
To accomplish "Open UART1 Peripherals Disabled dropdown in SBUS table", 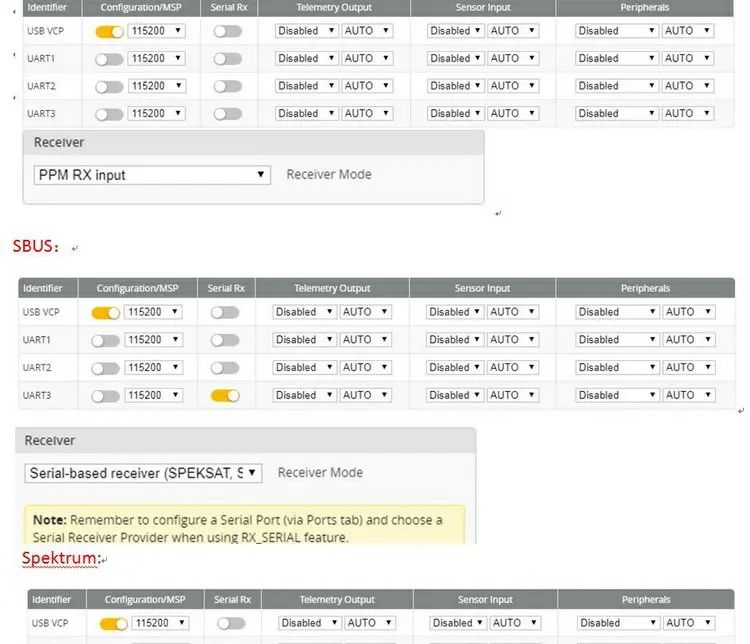I will [x=618, y=340].
